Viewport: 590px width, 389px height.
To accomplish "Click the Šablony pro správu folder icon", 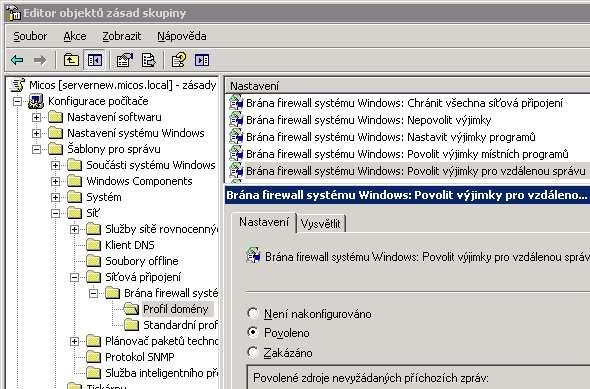I will tap(55, 149).
